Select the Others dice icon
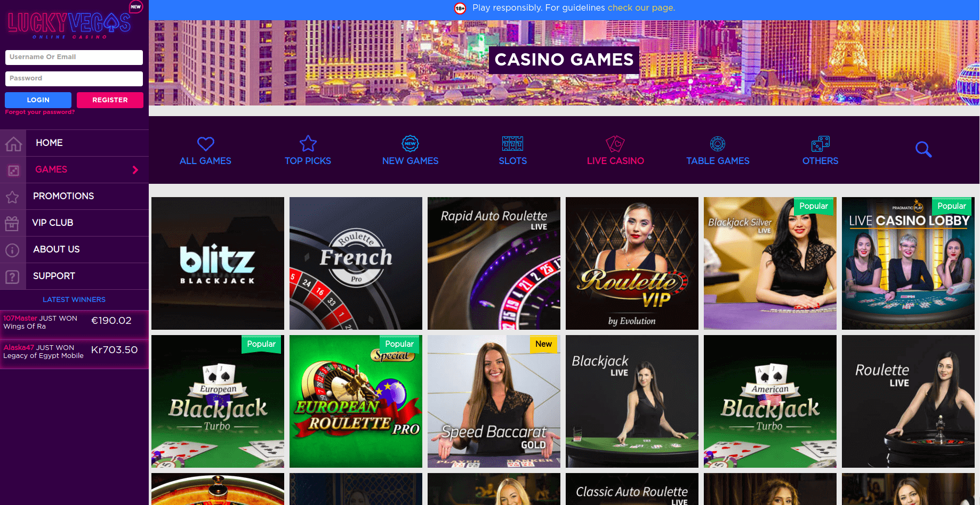980x505 pixels. click(820, 144)
